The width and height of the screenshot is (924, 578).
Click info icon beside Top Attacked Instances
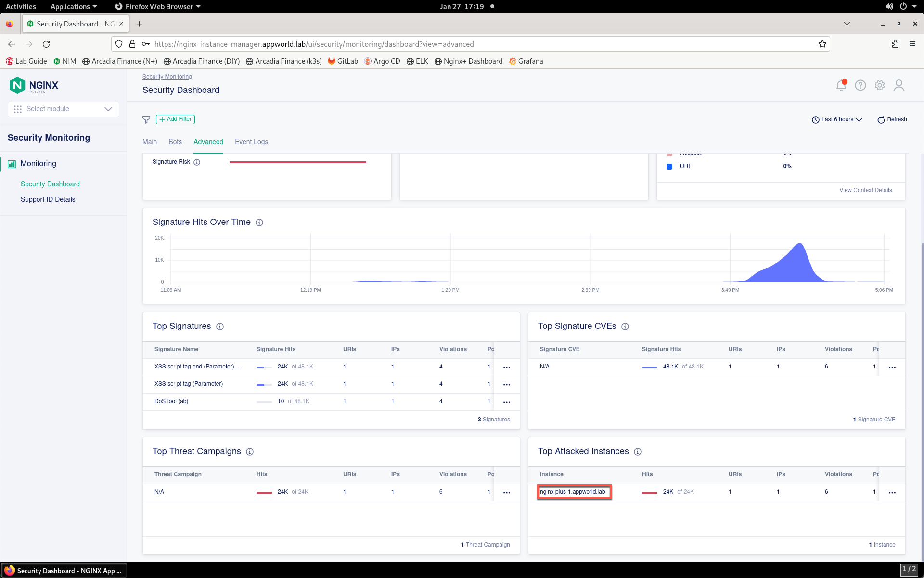[638, 452]
